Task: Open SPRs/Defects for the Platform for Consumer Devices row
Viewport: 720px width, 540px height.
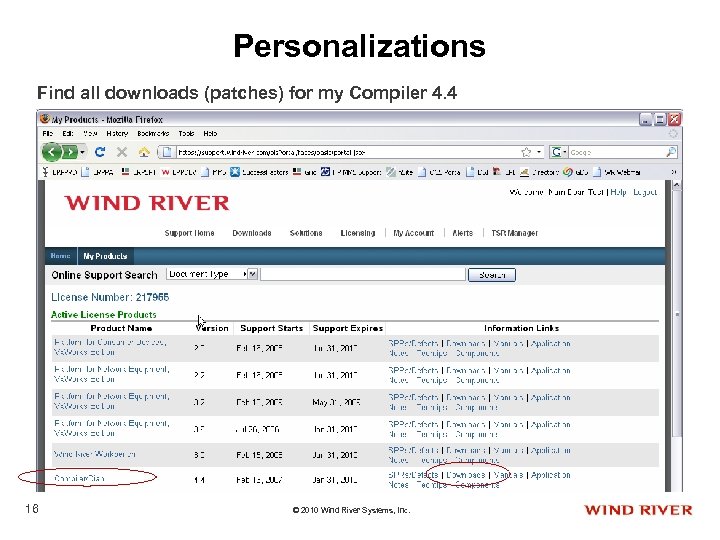Action: click(413, 343)
